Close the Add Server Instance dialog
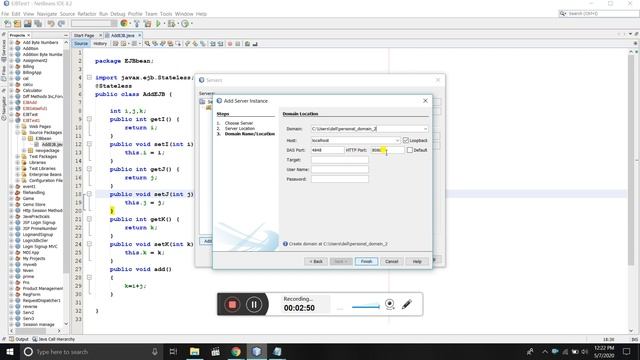 pyautogui.click(x=425, y=100)
